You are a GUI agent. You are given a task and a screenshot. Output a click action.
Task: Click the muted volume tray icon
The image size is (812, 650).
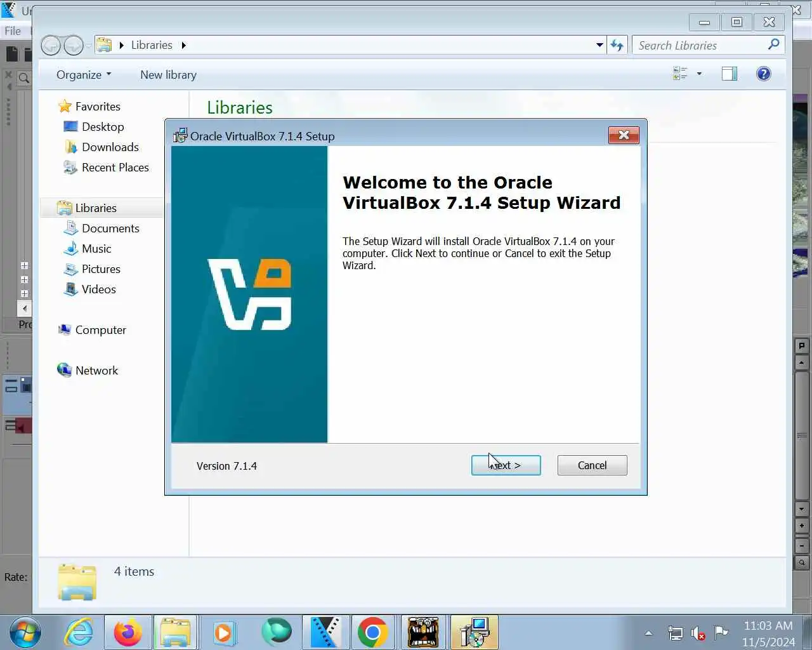click(698, 633)
